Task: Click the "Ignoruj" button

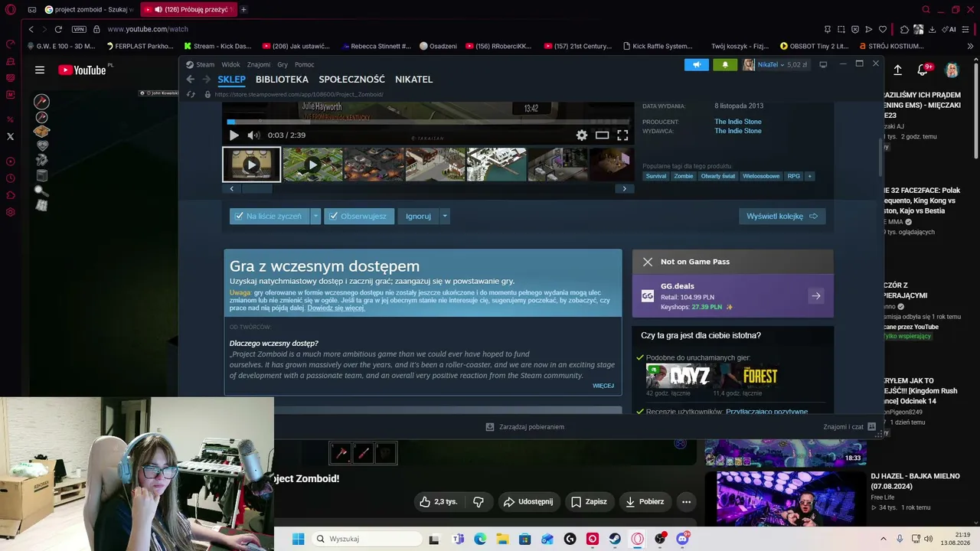Action: click(x=418, y=217)
